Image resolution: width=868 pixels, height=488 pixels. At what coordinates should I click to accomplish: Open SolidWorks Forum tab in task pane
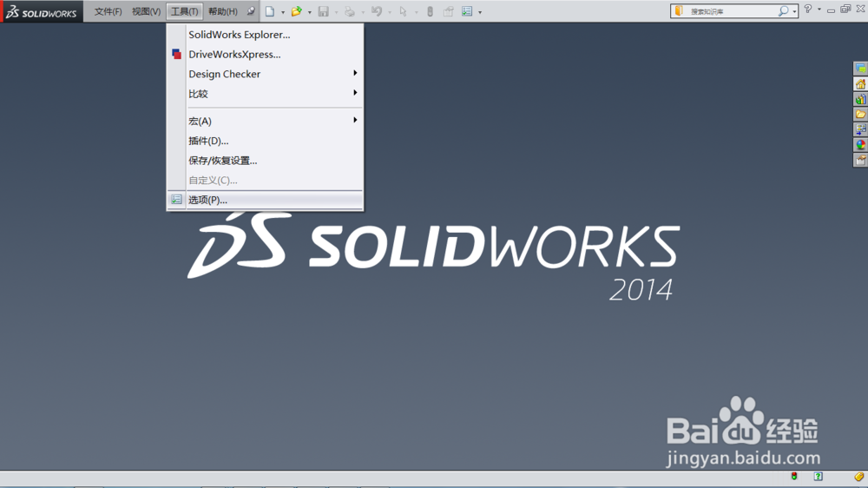[860, 69]
